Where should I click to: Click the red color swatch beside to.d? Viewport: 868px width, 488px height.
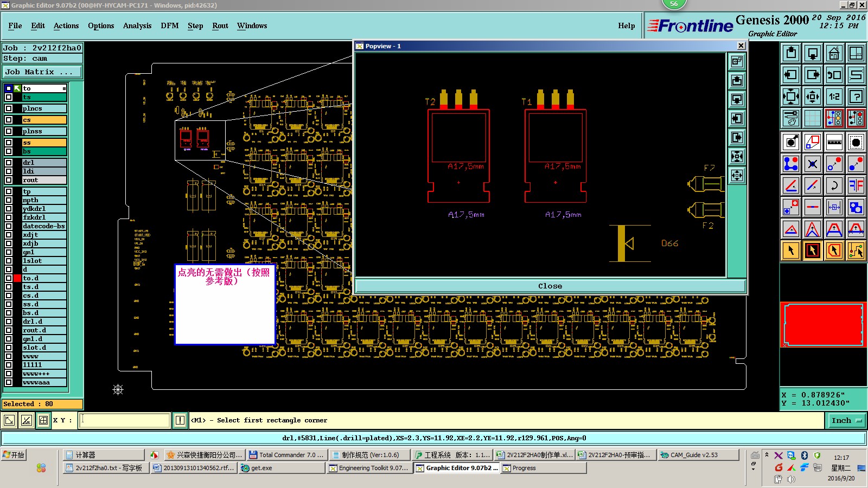pyautogui.click(x=17, y=278)
